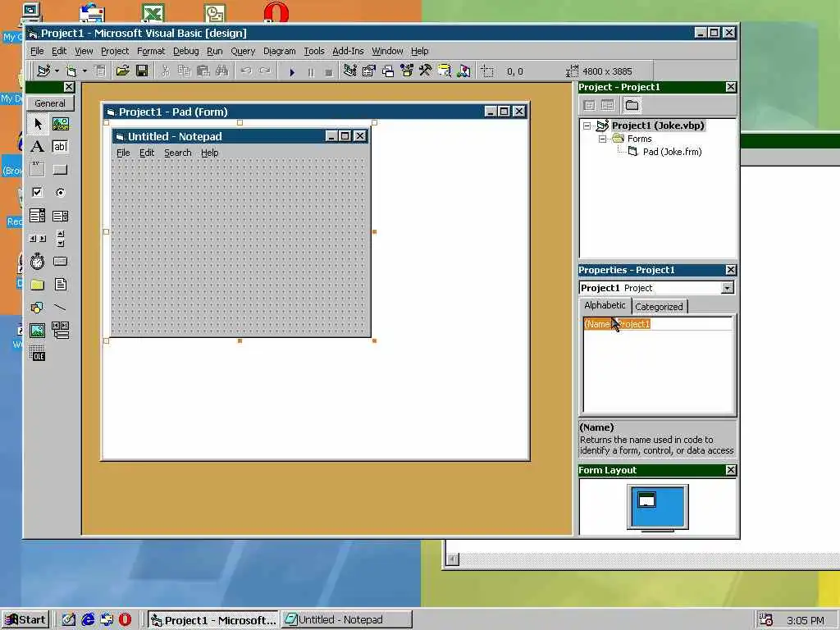Switch to the Categorized properties tab

click(x=659, y=307)
